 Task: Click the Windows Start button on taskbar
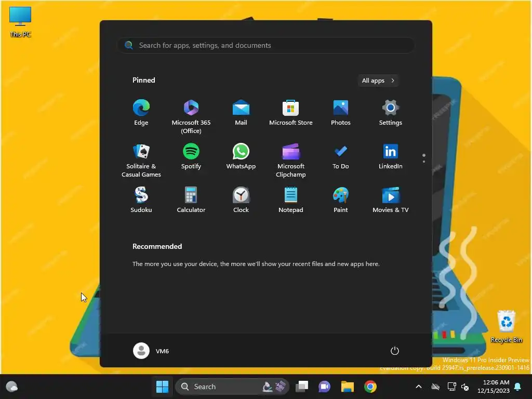162,387
